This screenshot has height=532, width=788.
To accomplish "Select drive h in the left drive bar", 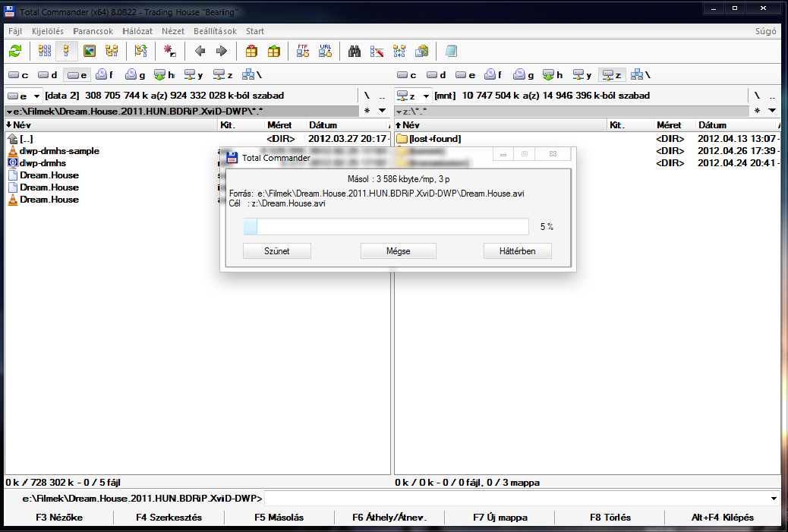I will (x=164, y=75).
